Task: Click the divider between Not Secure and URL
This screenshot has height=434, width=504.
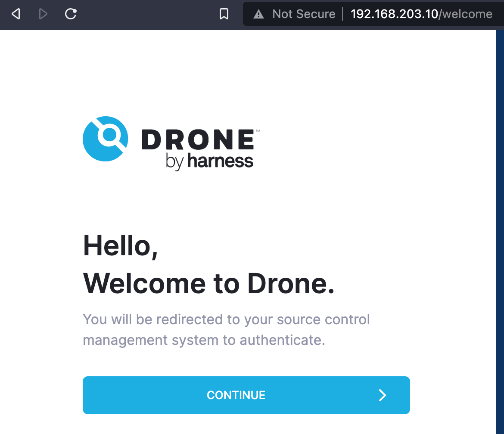Action: click(342, 14)
